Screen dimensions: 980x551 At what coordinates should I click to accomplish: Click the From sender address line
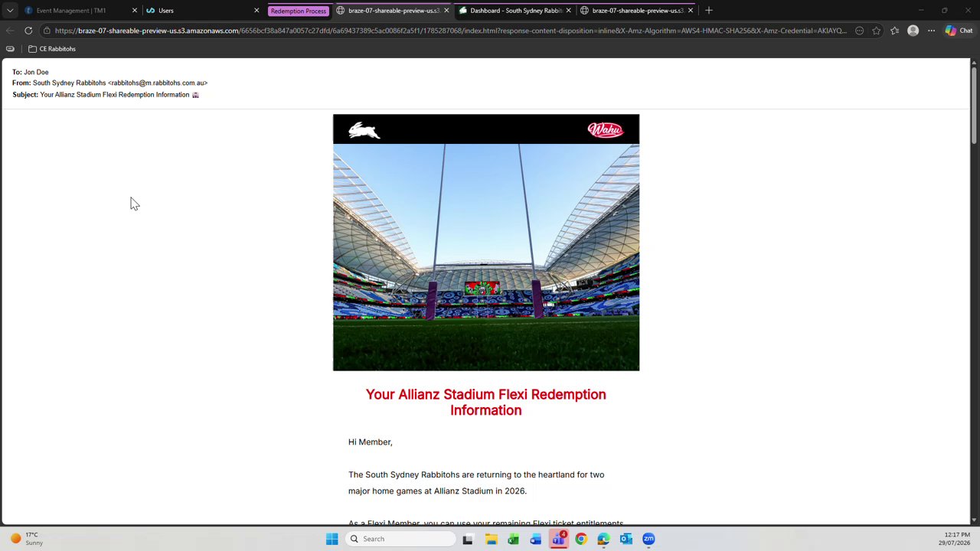[109, 83]
